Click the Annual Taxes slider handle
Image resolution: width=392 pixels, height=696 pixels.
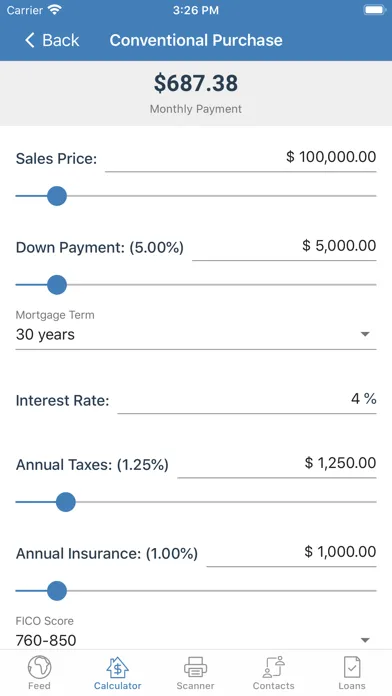[66, 502]
